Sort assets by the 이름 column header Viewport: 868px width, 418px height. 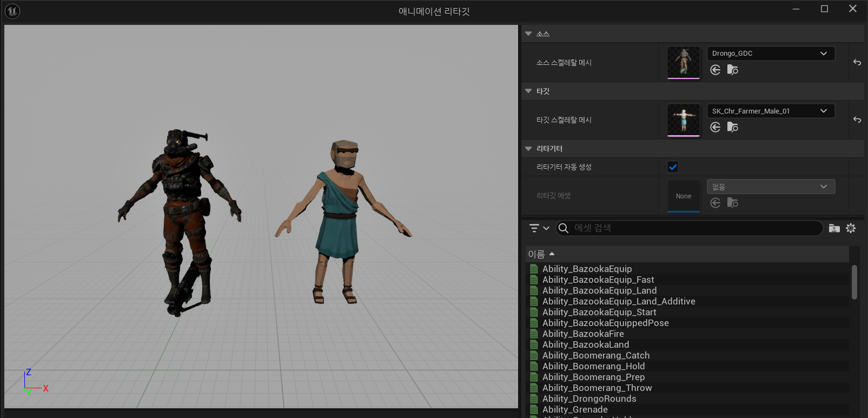click(687, 254)
